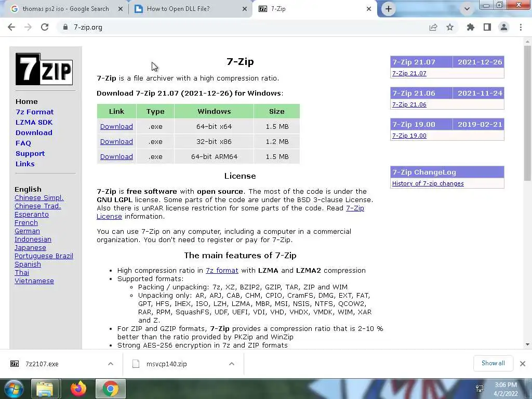Click the browser back arrow
The image size is (532, 399).
[x=11, y=27]
